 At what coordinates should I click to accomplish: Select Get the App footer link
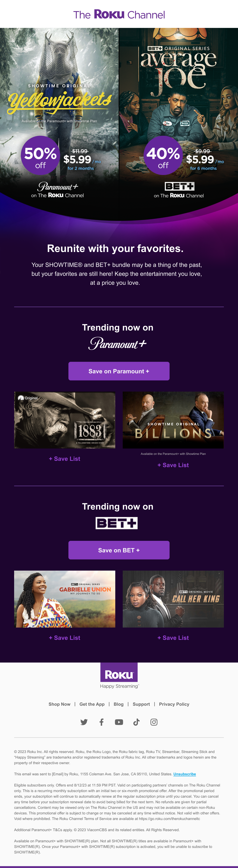tap(92, 704)
